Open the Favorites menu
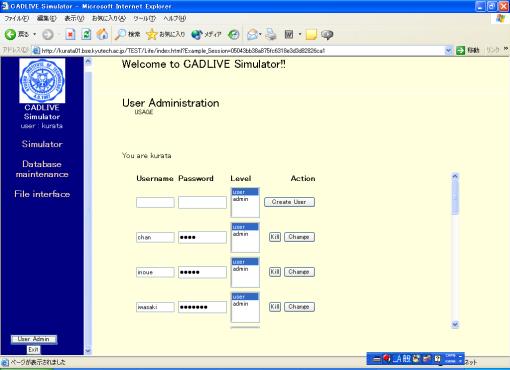Screen dimensions: 510x370 [109, 19]
